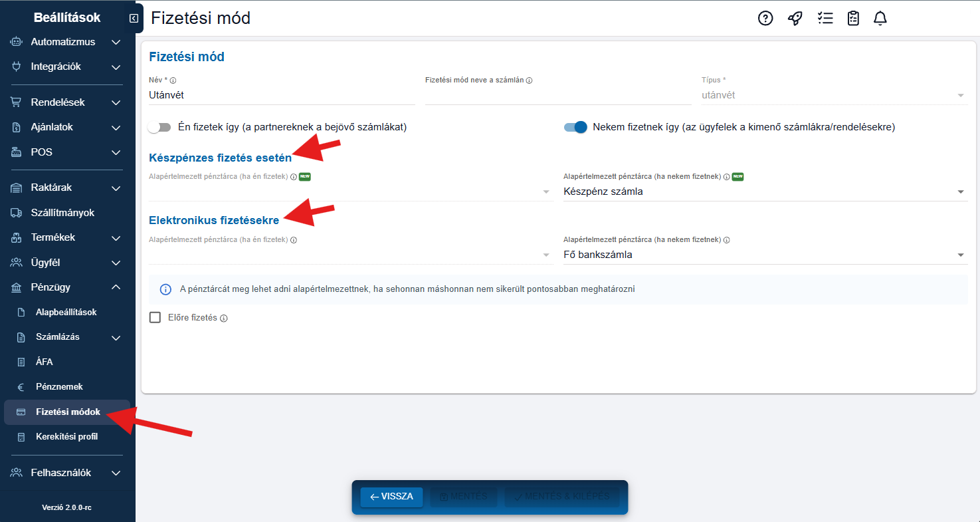Click the Név input field
Screen dimensions: 980x522
click(282, 95)
